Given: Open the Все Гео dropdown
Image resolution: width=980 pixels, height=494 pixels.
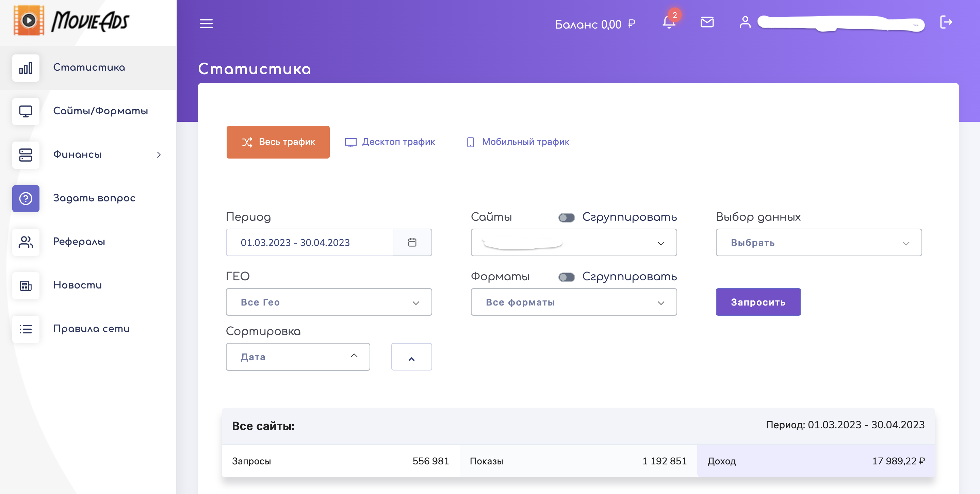Looking at the screenshot, I should (329, 302).
